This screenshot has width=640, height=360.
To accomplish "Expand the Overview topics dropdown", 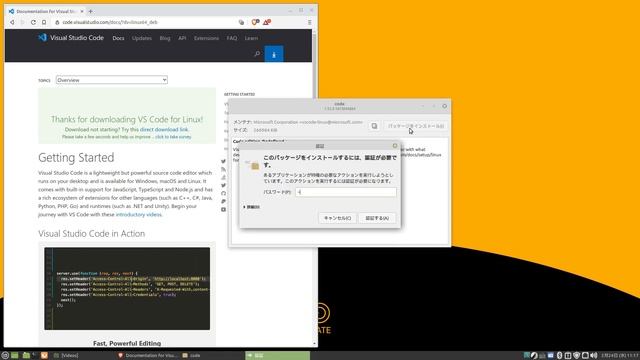I will [112, 80].
